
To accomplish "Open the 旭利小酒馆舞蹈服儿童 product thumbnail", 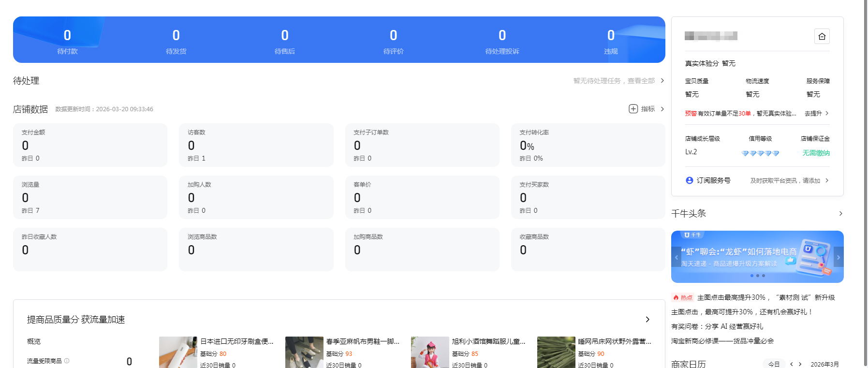I will [430, 352].
